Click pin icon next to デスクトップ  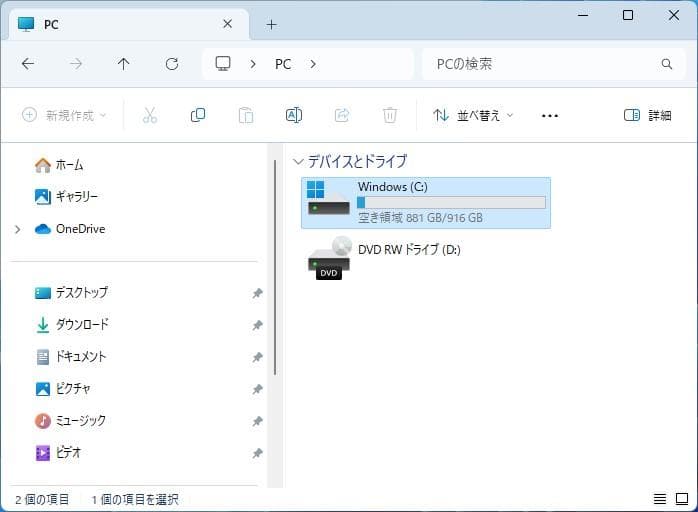click(257, 293)
